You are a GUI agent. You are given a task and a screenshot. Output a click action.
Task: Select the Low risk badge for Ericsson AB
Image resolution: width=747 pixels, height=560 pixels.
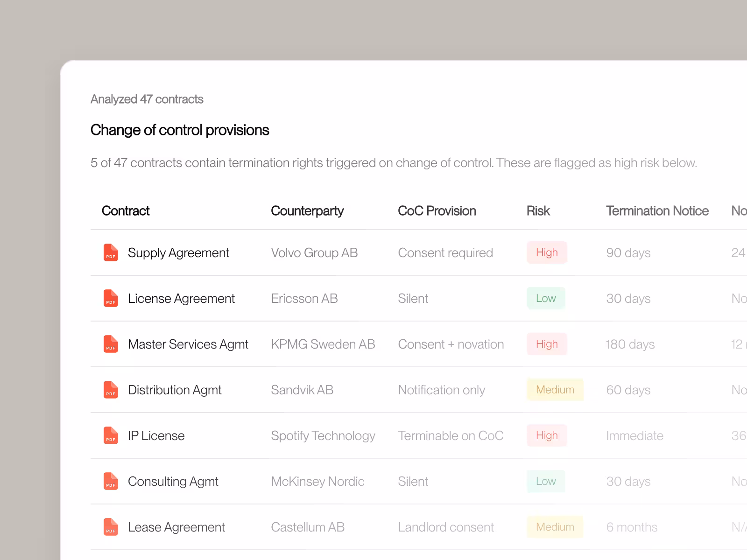pyautogui.click(x=546, y=298)
